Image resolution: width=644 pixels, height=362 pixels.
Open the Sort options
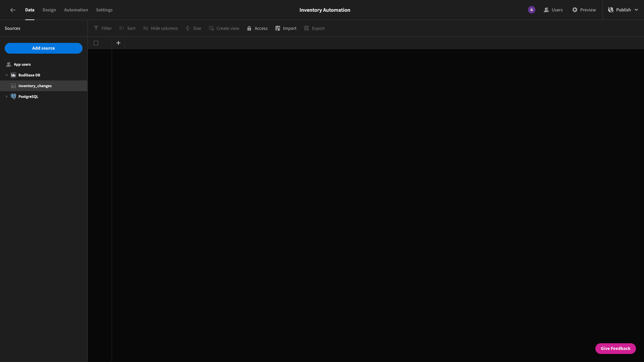[127, 28]
